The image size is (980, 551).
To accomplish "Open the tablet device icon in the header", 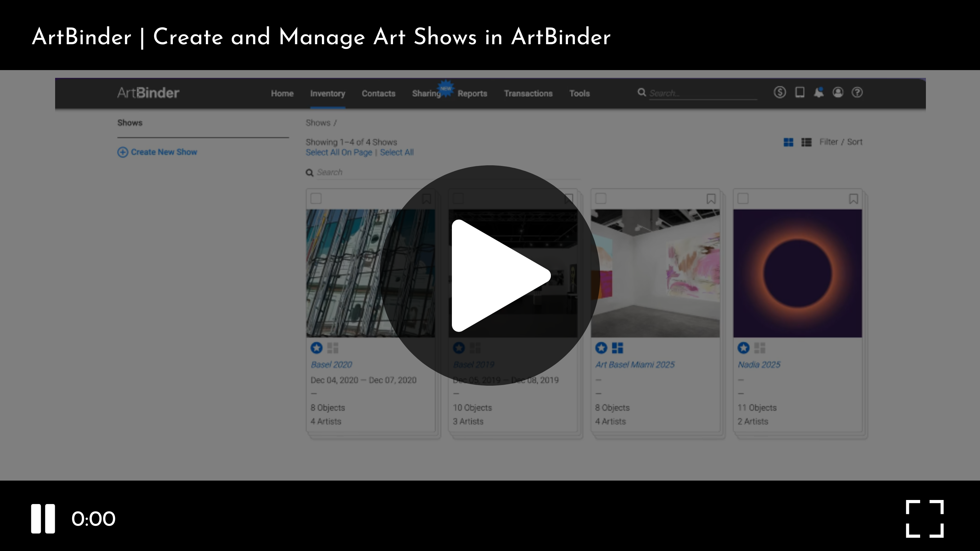I will pos(800,93).
